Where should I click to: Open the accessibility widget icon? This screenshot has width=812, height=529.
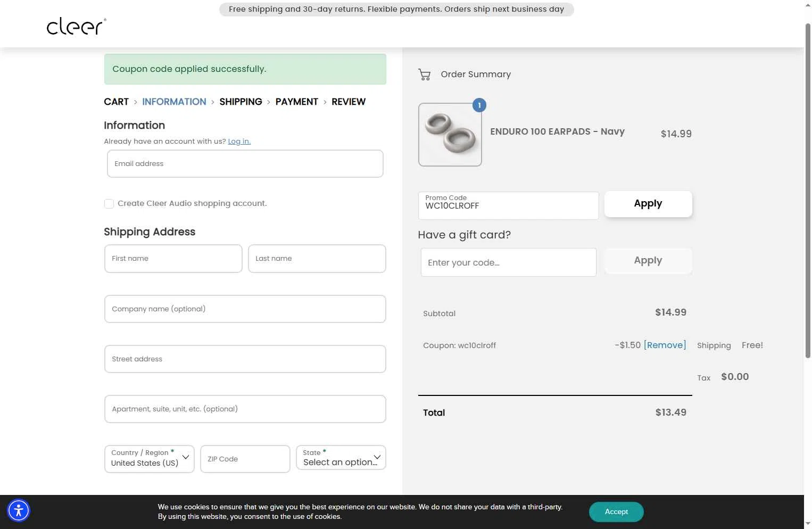click(19, 511)
